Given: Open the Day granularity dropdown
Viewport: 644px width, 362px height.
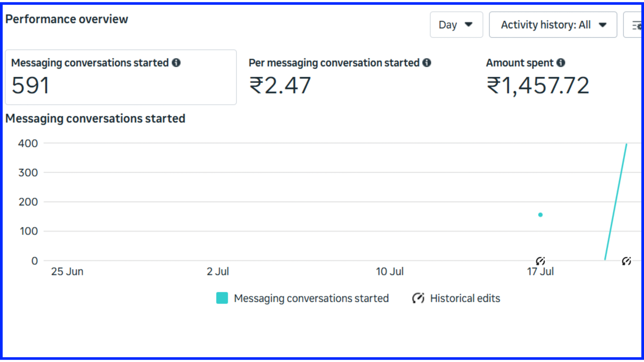Looking at the screenshot, I should pyautogui.click(x=456, y=25).
